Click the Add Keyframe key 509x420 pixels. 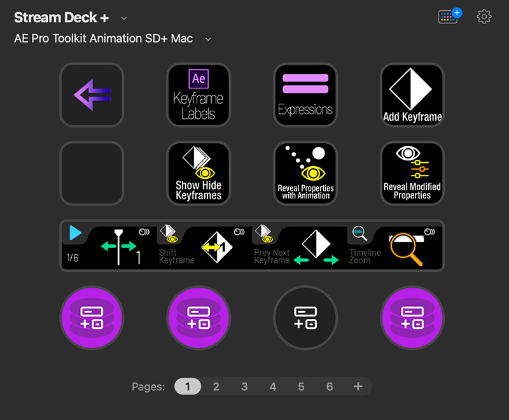click(x=412, y=95)
